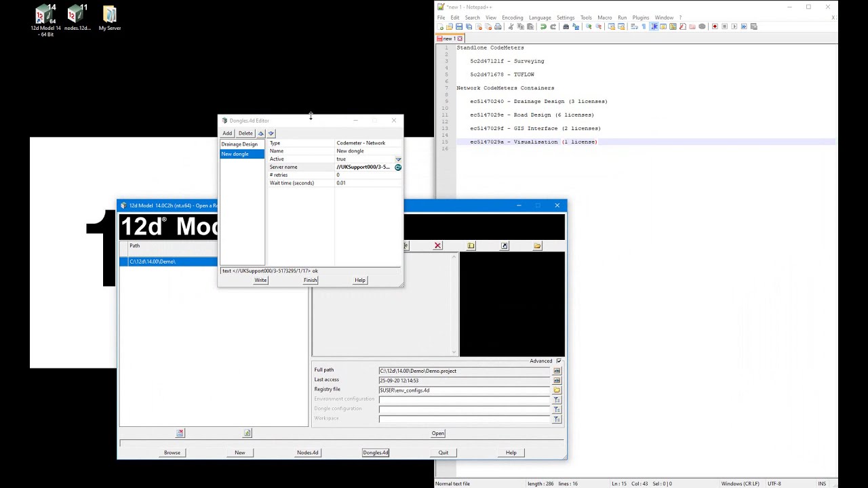The height and width of the screenshot is (488, 868).
Task: Click the refresh icon beside Server name
Action: [398, 167]
